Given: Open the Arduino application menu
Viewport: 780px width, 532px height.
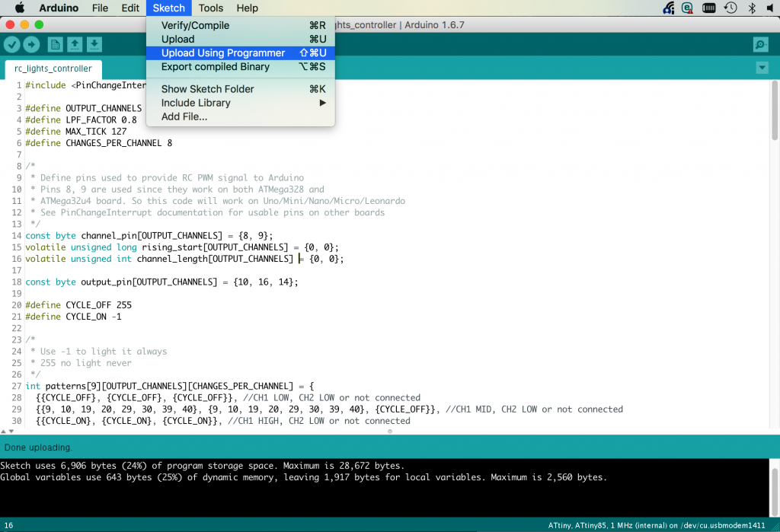Looking at the screenshot, I should click(x=59, y=8).
